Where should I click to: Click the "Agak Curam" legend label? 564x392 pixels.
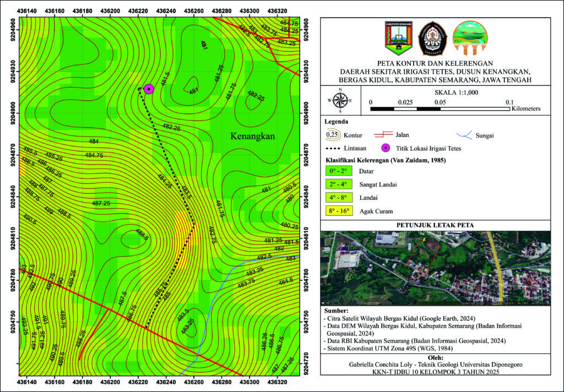coord(376,211)
